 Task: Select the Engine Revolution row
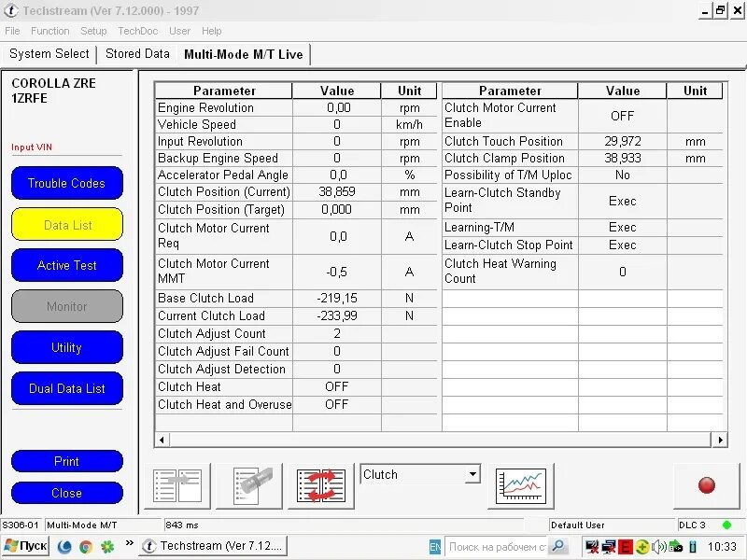coord(295,107)
